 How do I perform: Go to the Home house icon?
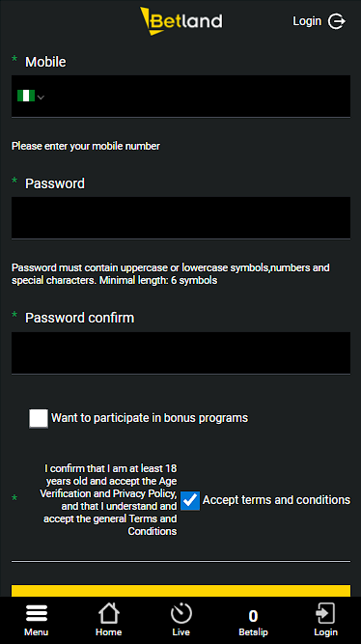tap(108, 614)
